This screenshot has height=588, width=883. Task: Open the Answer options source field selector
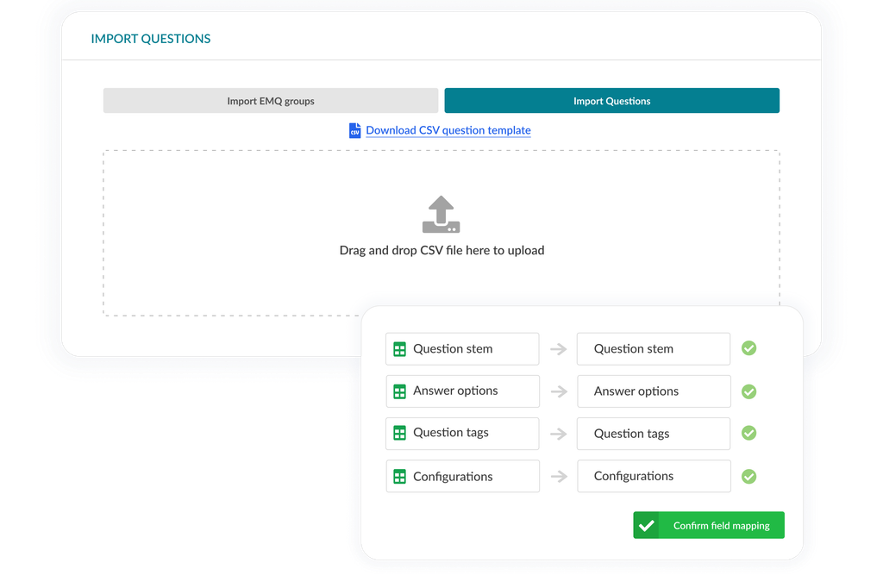(462, 391)
